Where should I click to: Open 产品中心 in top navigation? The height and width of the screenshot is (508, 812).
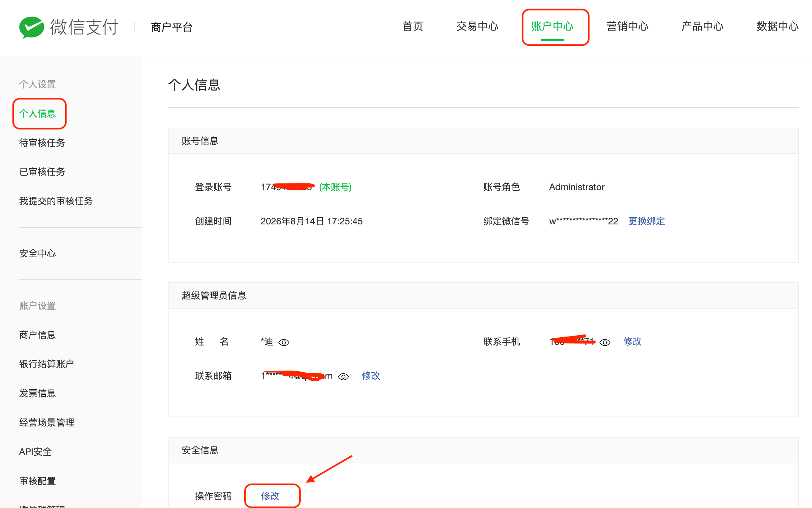pos(702,26)
